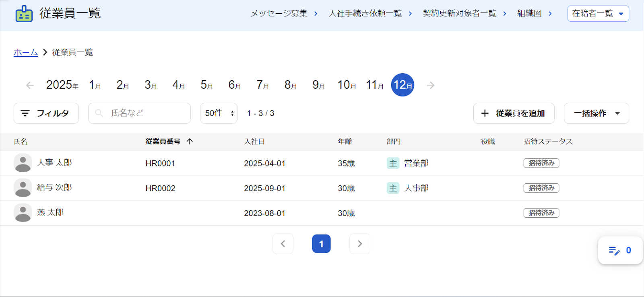Go to previous year with left arrow
644x297 pixels.
click(x=30, y=85)
